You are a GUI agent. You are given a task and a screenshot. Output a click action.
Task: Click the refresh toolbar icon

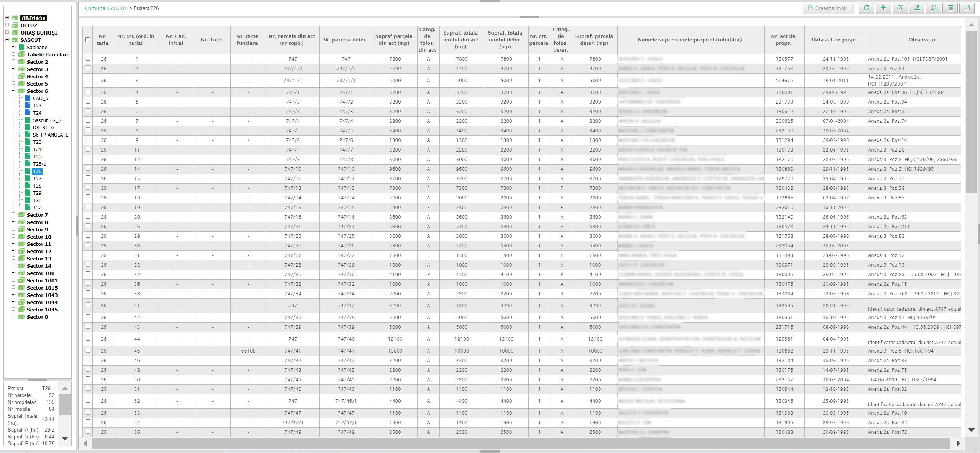[x=866, y=8]
